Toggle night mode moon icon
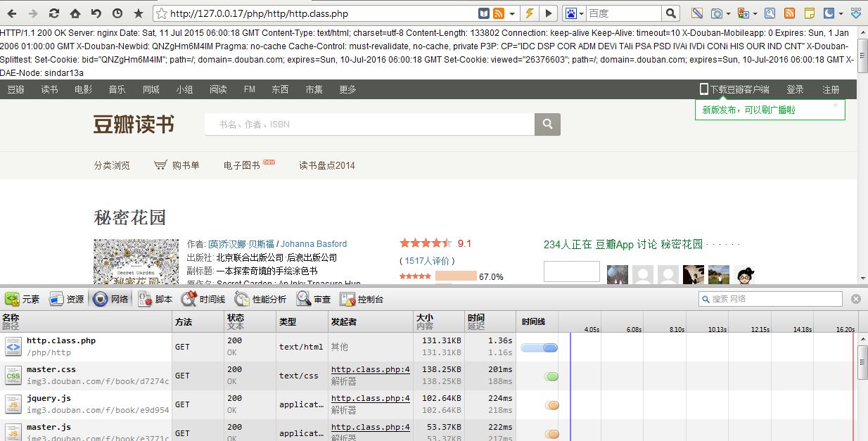 pyautogui.click(x=829, y=13)
